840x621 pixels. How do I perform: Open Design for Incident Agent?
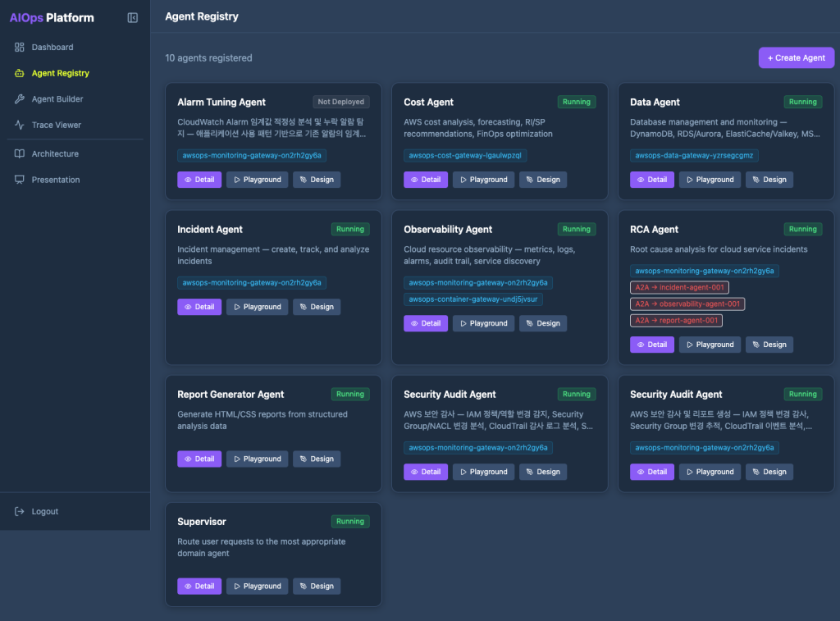(317, 307)
